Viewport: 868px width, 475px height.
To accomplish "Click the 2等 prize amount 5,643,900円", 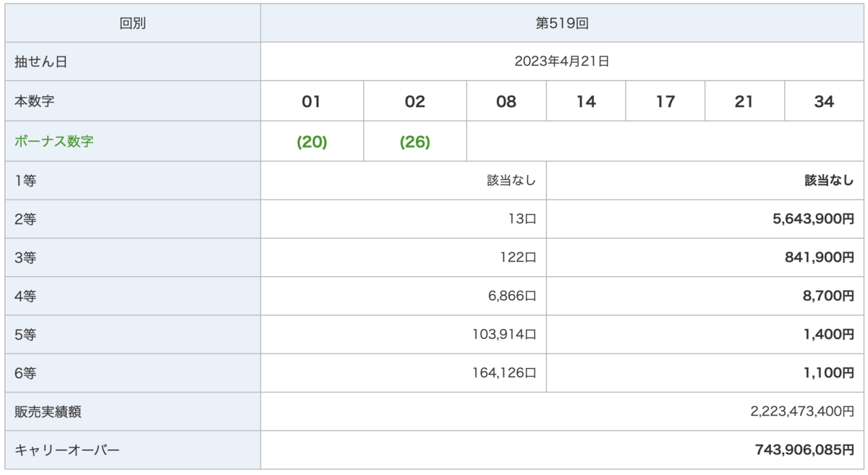I will click(x=813, y=219).
